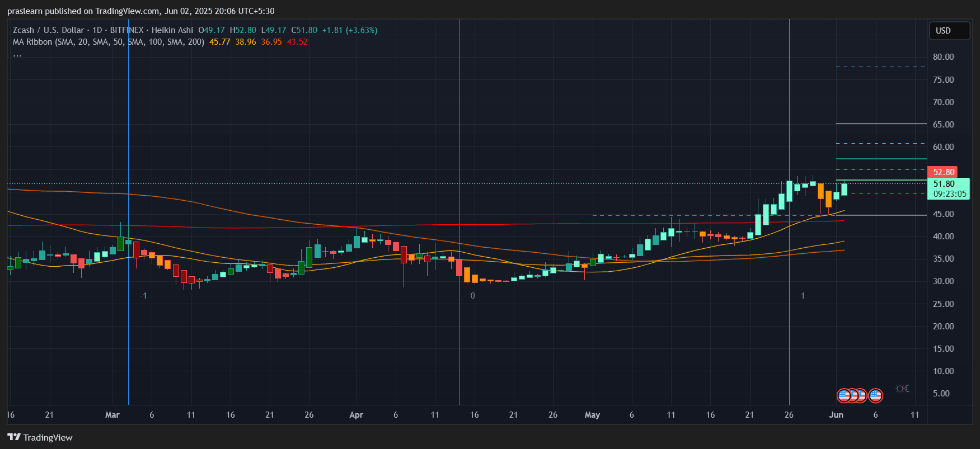Click the TradingView logo icon
The height and width of the screenshot is (449, 980).
click(x=14, y=437)
